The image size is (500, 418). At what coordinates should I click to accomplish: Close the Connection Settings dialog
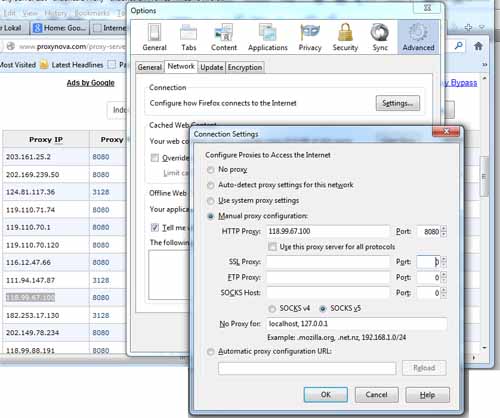click(x=446, y=132)
